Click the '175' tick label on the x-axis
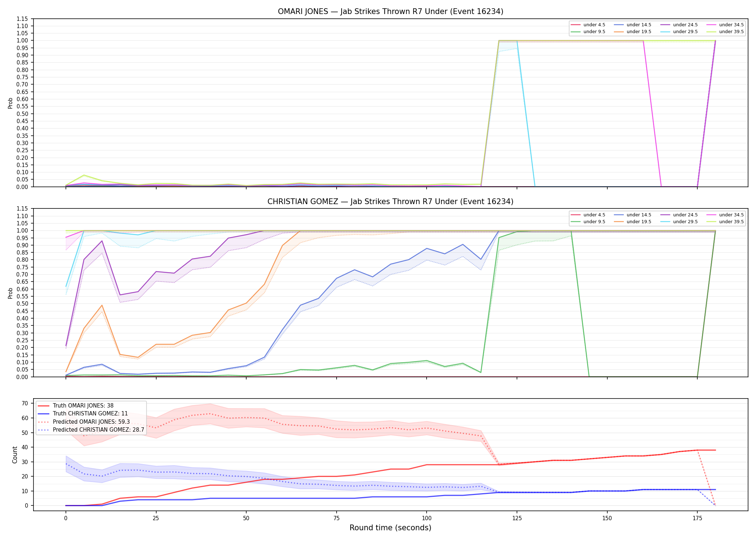Viewport: 756px width, 540px height. (697, 518)
